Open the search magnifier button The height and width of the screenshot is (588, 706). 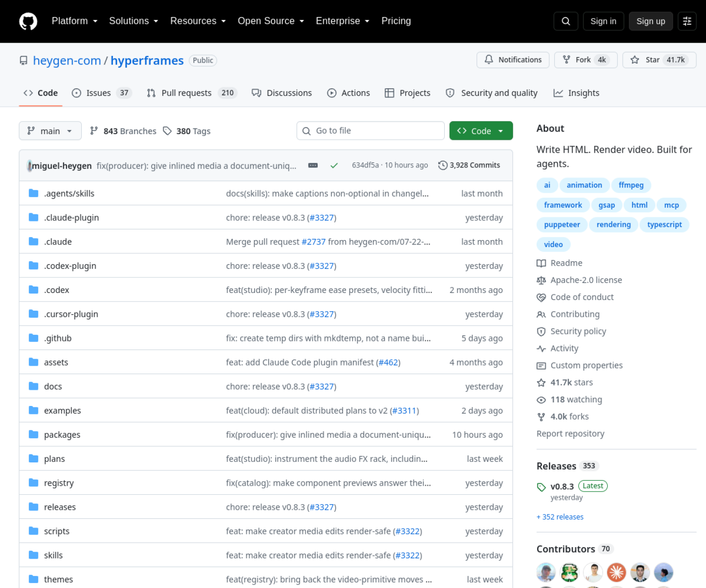pos(566,21)
